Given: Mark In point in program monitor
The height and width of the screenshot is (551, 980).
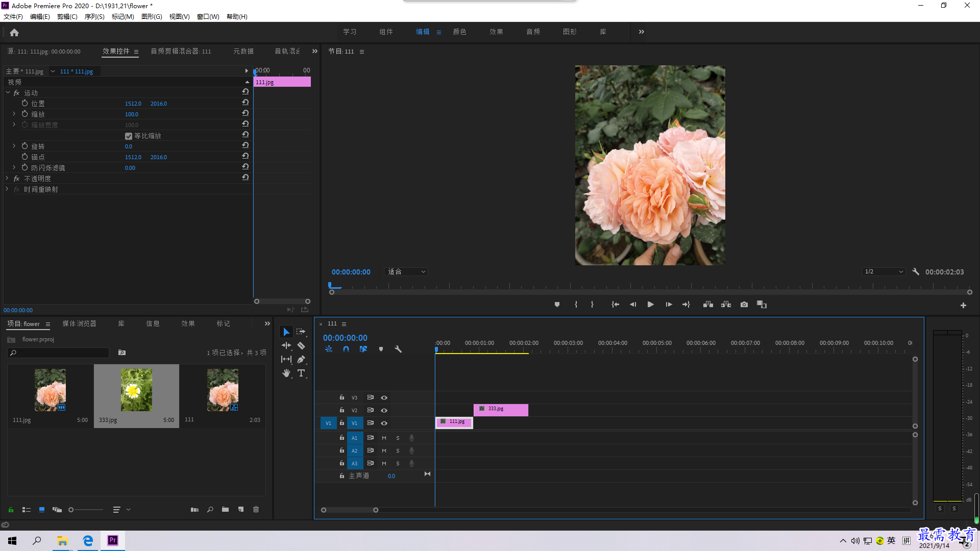Looking at the screenshot, I should pyautogui.click(x=576, y=305).
